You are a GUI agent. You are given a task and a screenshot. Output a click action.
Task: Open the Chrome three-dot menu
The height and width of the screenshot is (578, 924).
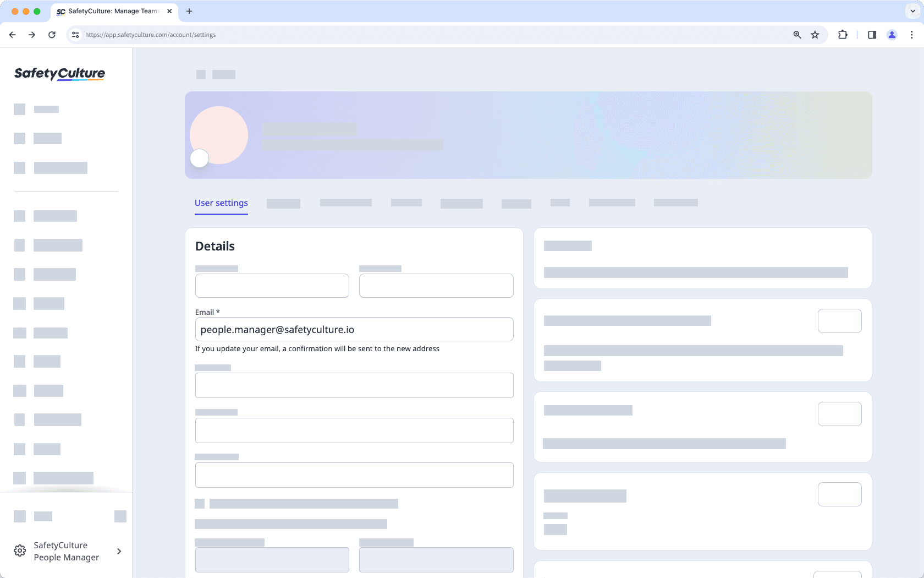click(911, 34)
